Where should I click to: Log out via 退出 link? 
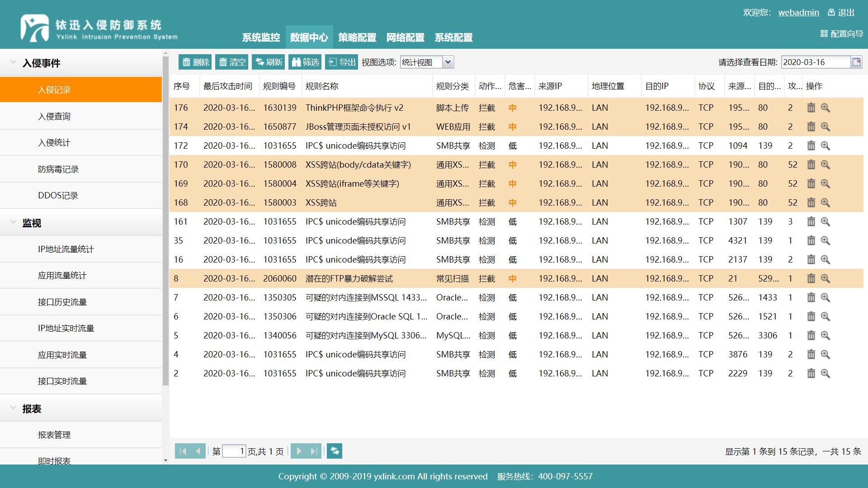tap(841, 12)
